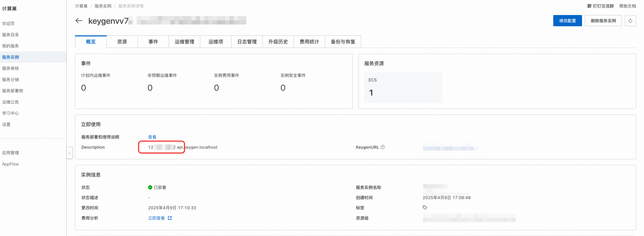Click the 计算巢 title in the sidebar

[x=9, y=9]
